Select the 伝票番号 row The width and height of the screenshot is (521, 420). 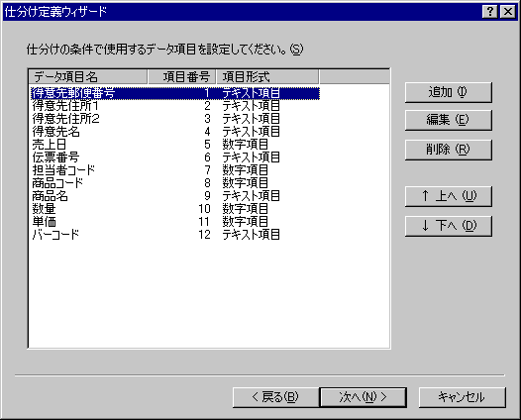click(x=175, y=157)
